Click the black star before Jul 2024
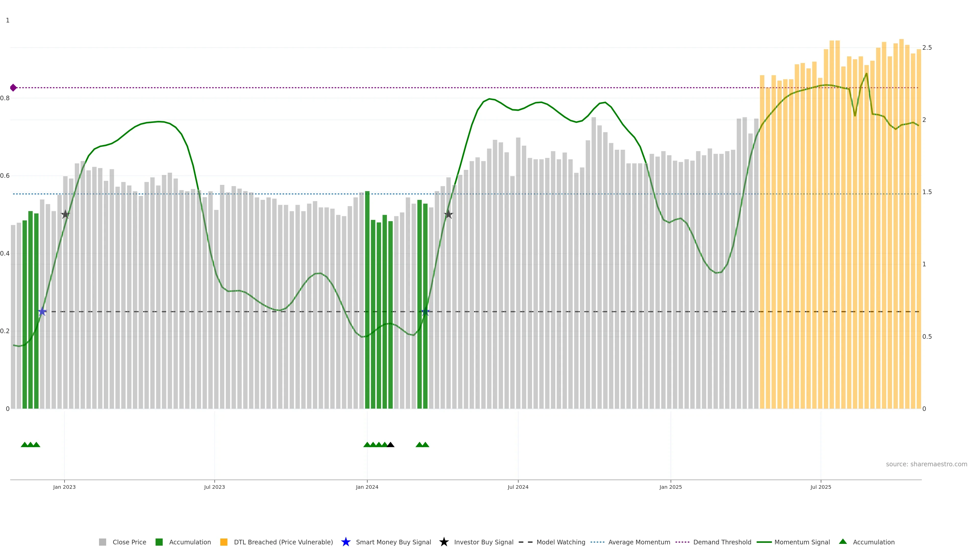 [448, 214]
